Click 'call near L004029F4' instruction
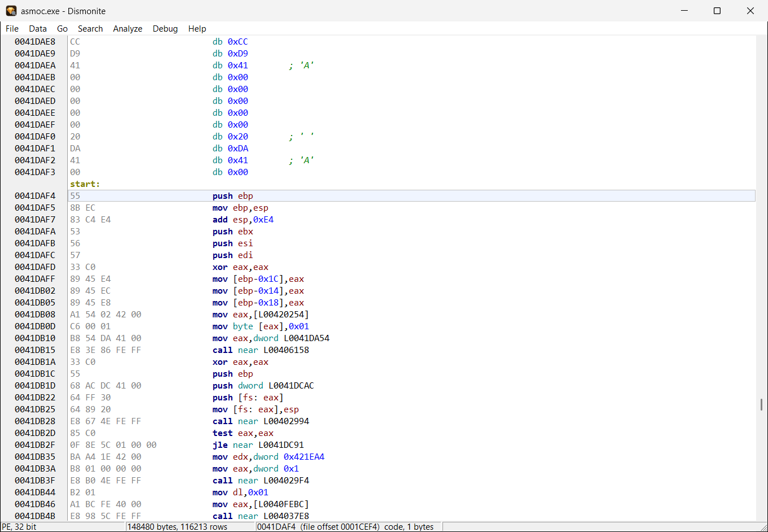768x532 pixels. (x=261, y=481)
